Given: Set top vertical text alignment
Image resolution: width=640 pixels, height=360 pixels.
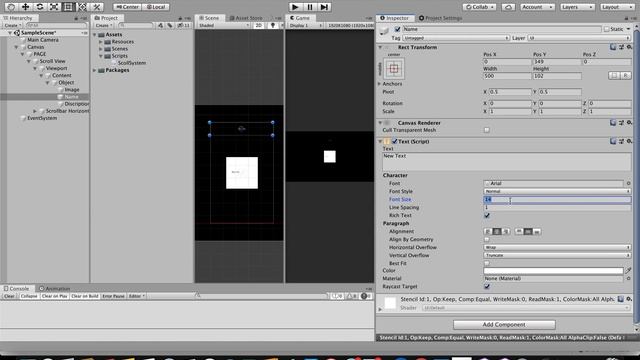Looking at the screenshot, I should coord(519,231).
